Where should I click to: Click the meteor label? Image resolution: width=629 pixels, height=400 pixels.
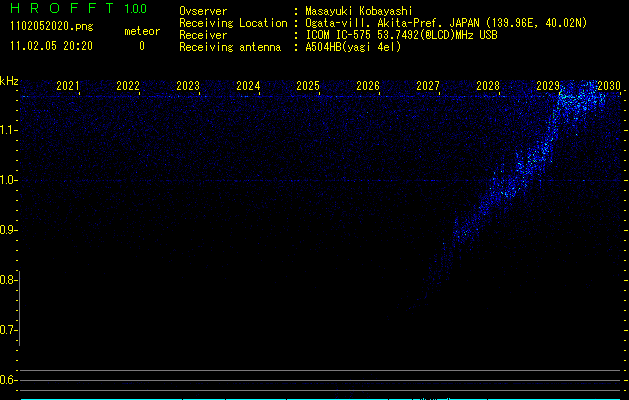(x=142, y=31)
